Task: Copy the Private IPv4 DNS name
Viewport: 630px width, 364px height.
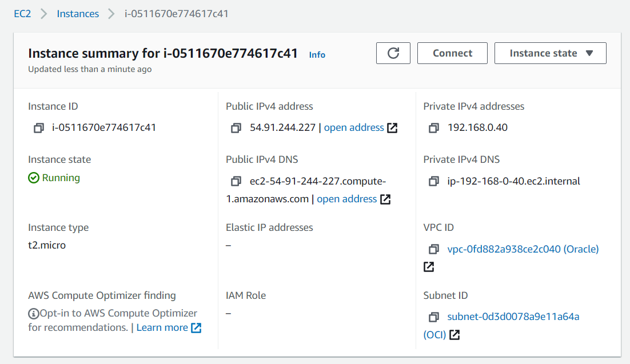Action: (x=434, y=182)
